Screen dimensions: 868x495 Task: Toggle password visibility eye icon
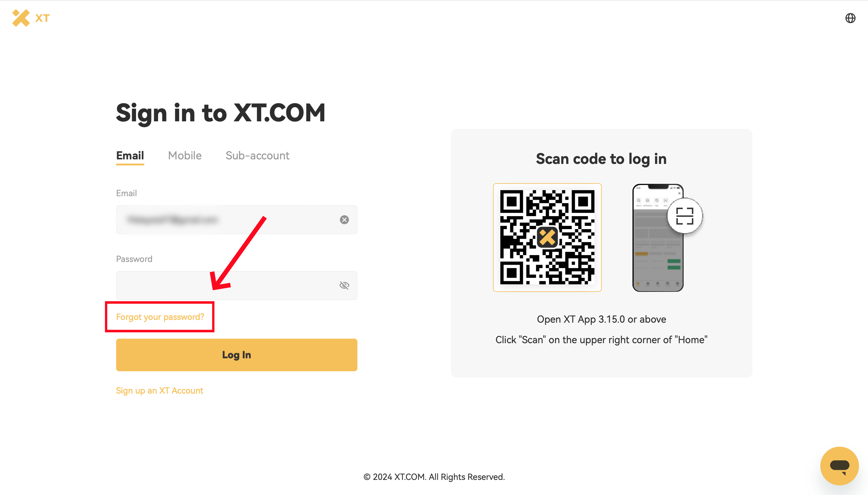(344, 285)
